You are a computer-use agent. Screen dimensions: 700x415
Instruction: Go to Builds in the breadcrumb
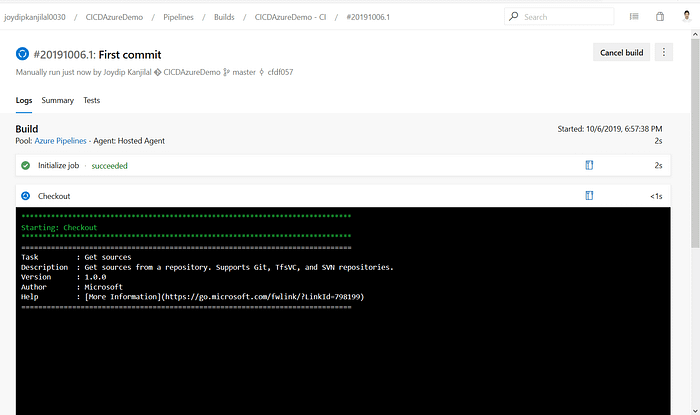coord(224,17)
